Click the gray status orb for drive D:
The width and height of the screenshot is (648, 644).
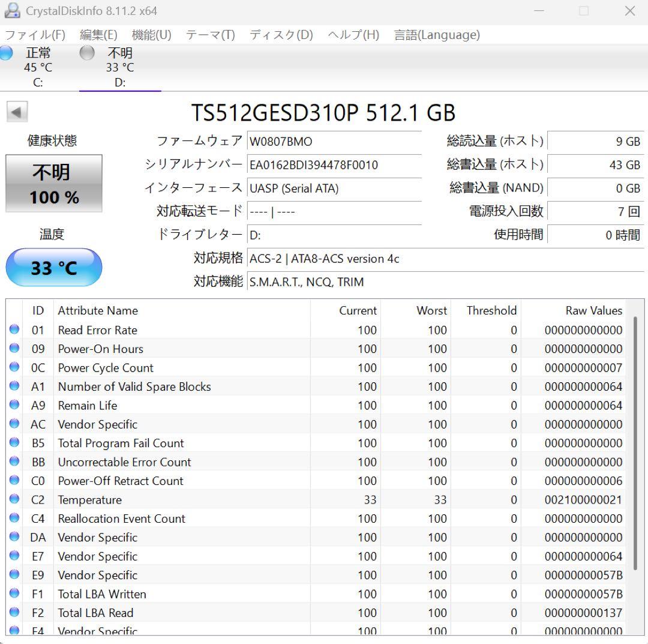pos(87,53)
